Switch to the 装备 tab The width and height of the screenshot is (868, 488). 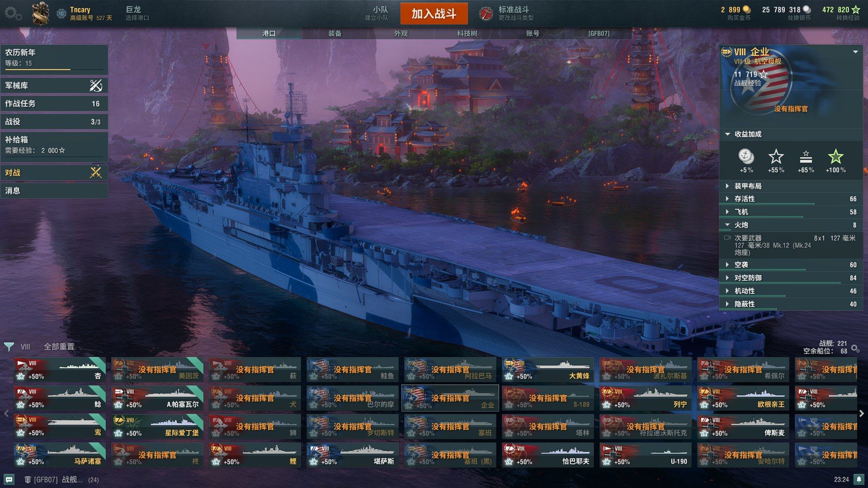335,33
